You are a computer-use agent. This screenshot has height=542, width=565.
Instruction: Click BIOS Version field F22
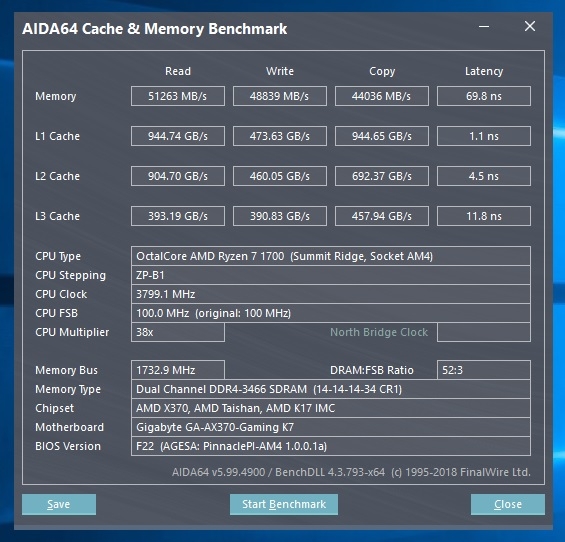tap(331, 446)
